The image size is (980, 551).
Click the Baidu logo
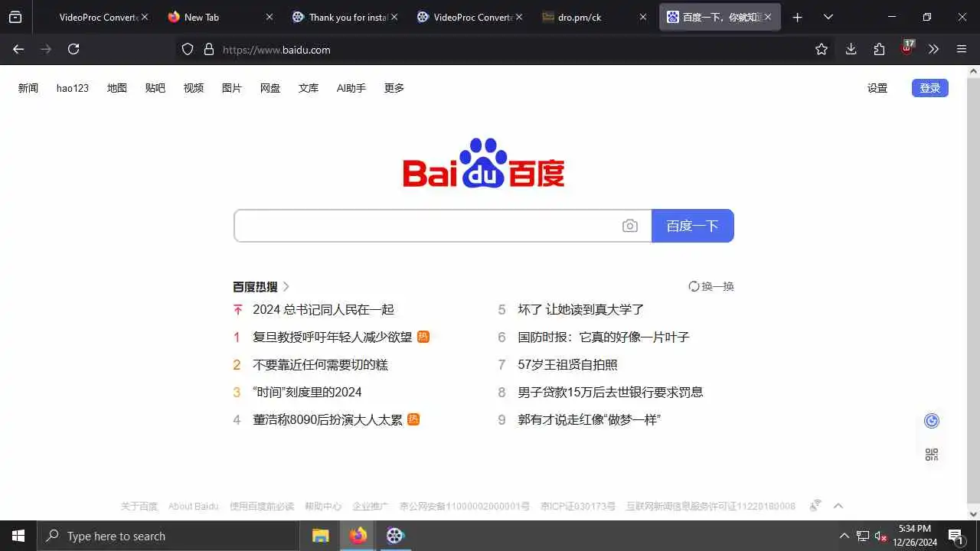tap(484, 162)
